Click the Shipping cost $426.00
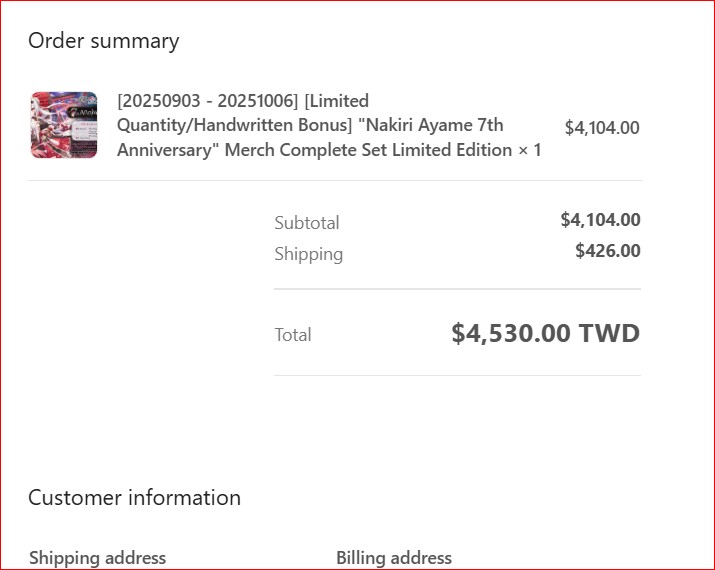The image size is (715, 570). (608, 251)
